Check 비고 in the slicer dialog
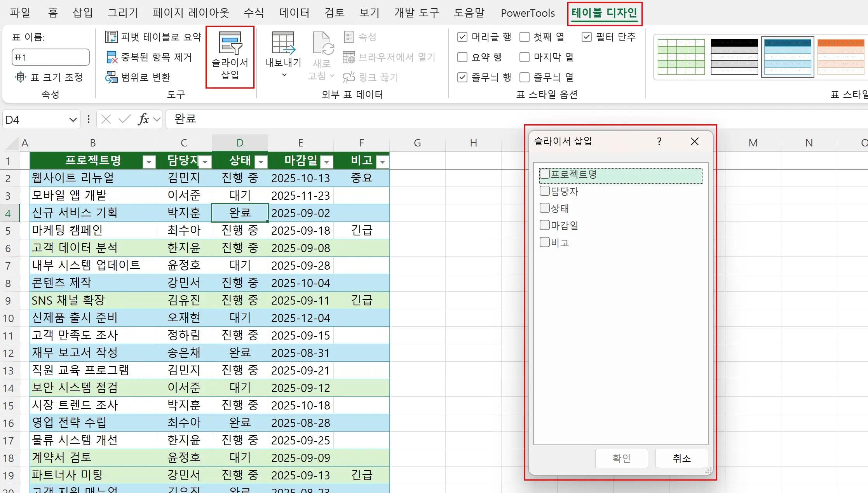This screenshot has height=493, width=868. point(545,242)
